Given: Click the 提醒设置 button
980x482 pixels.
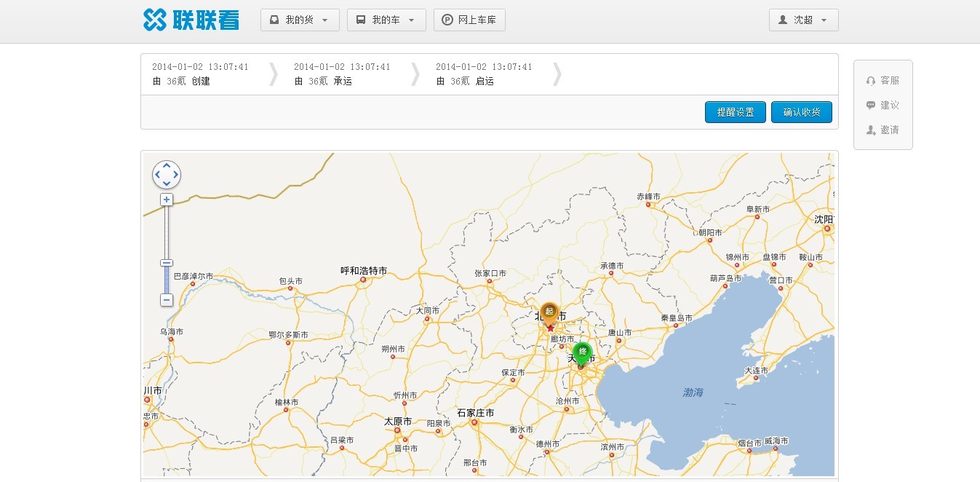Looking at the screenshot, I should coord(735,112).
